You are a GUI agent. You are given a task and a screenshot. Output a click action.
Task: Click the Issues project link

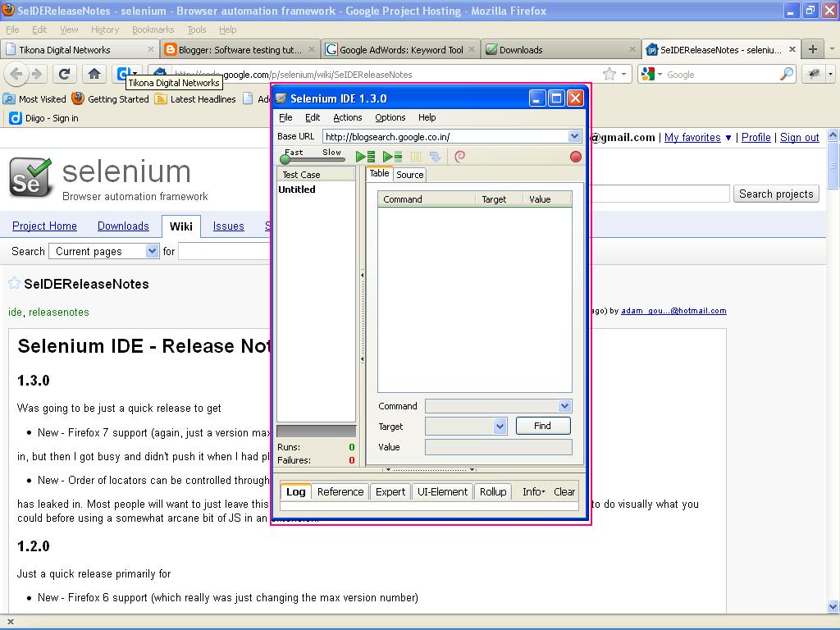(228, 226)
